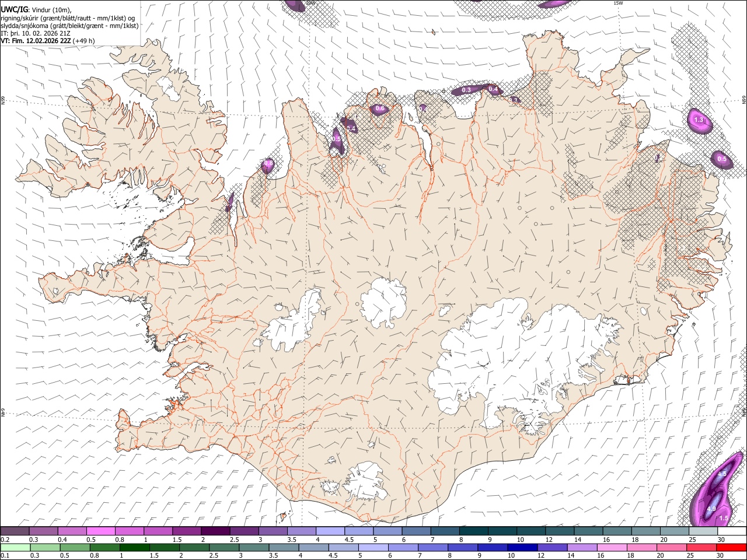Image resolution: width=747 pixels, height=560 pixels.
Task: Select the 10 dark blue swatch in the rain legend
Action: tap(522, 548)
